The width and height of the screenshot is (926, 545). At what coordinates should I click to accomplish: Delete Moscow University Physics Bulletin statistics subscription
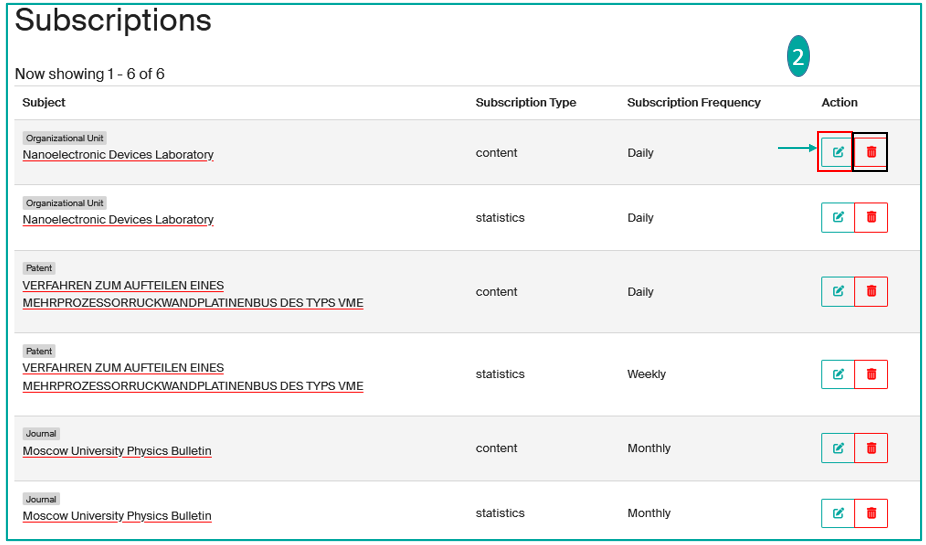(871, 513)
